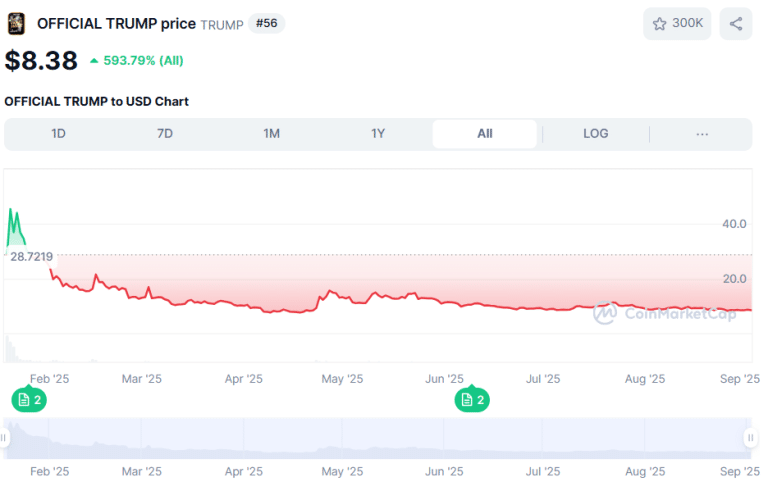Click the TRUMP ticker symbol text
Screen dimensions: 768x491
point(221,24)
